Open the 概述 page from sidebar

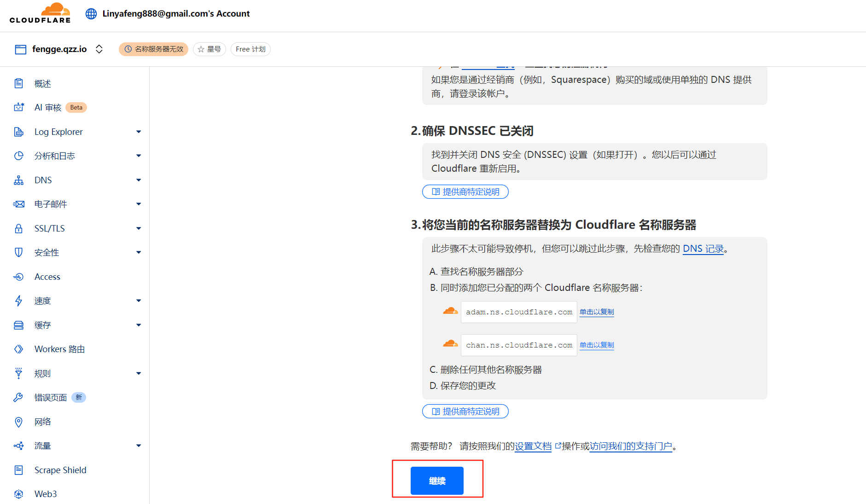coord(42,83)
